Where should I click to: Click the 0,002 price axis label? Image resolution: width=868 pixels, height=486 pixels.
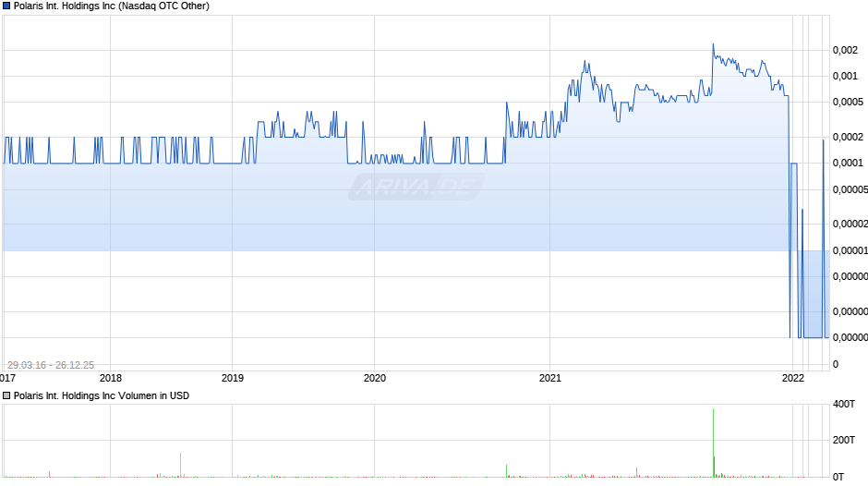click(x=845, y=51)
